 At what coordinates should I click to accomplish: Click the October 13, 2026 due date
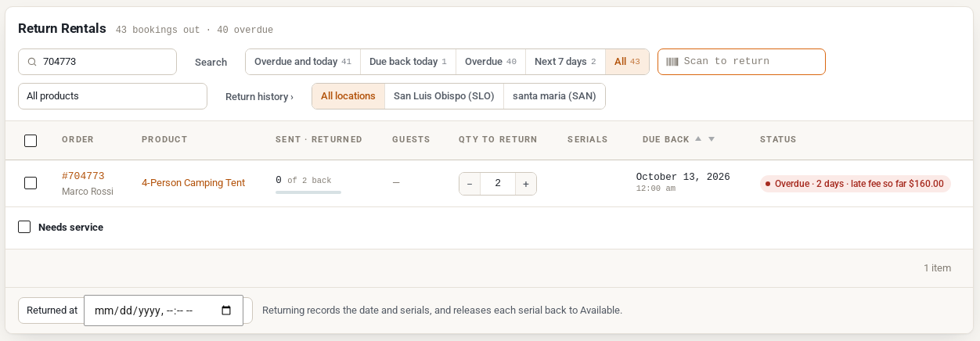(683, 177)
